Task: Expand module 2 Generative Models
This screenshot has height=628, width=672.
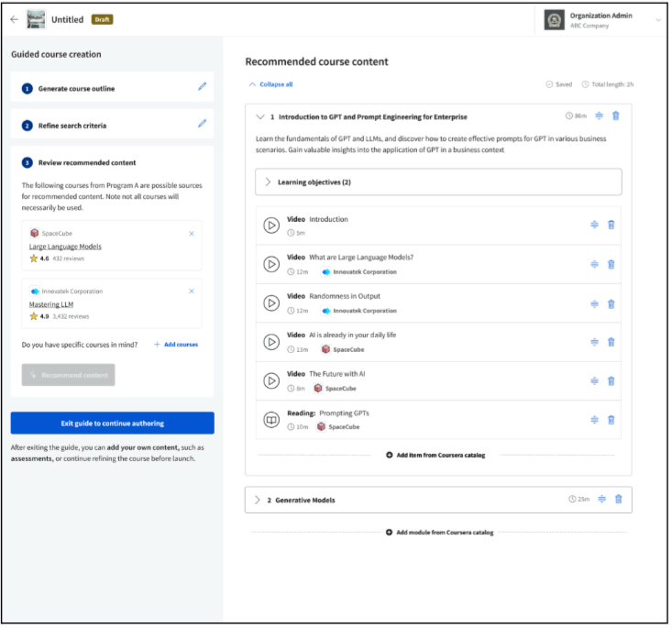Action: click(257, 501)
